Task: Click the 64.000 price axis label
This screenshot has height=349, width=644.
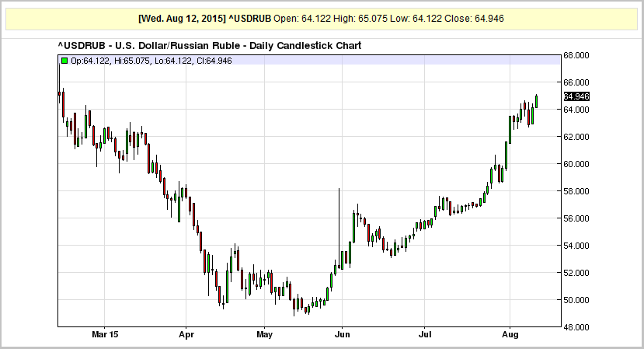Action: pos(576,110)
